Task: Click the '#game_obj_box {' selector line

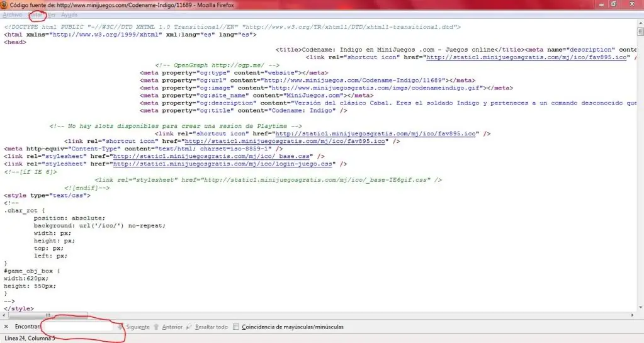Action: click(x=31, y=271)
